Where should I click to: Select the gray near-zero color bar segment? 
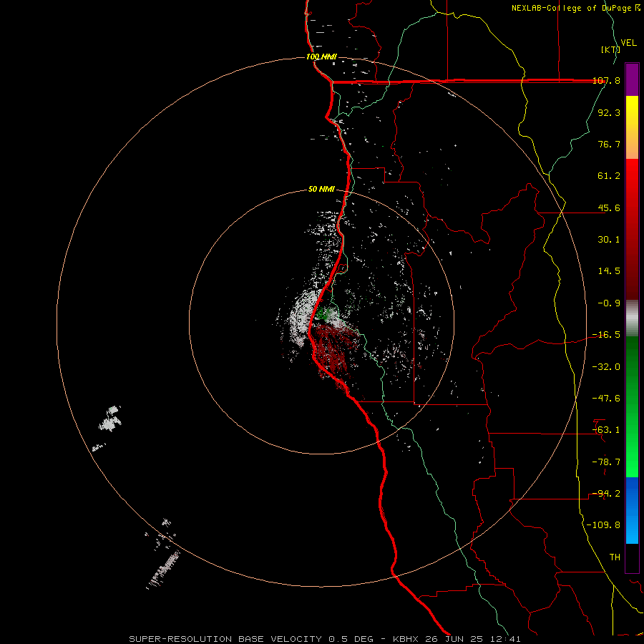click(632, 318)
